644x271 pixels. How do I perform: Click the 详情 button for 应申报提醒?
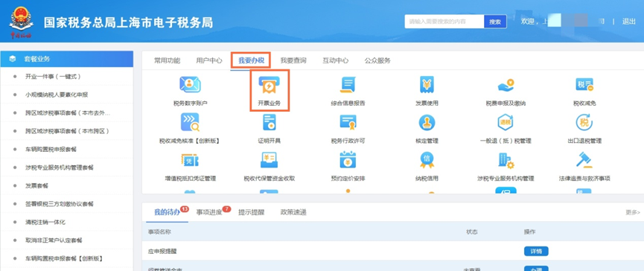[536, 251]
